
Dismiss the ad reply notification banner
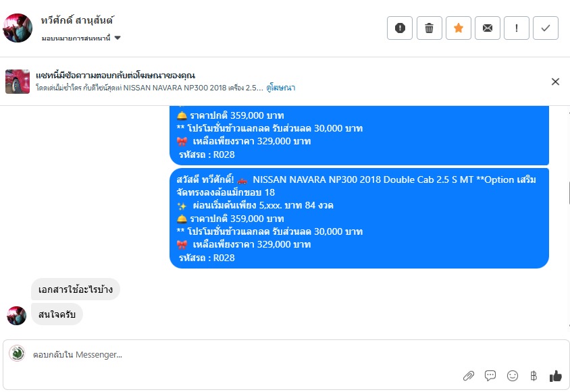[x=555, y=82]
